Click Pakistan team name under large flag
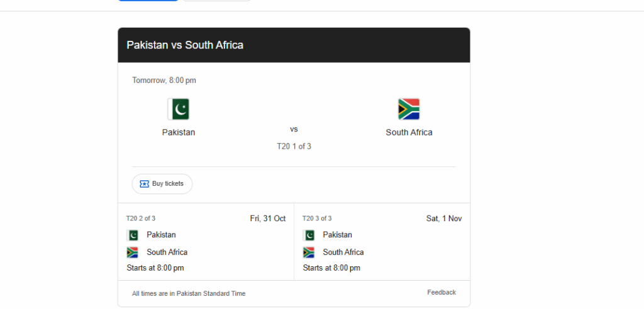The image size is (644, 309). coord(179,133)
